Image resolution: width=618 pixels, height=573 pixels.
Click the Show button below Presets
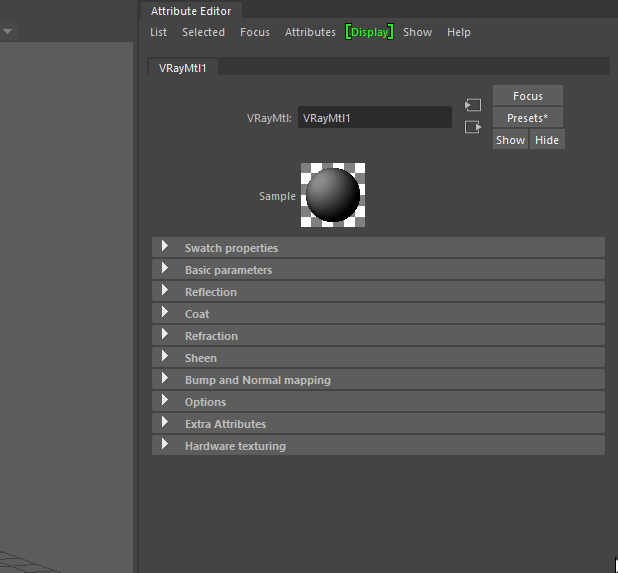(510, 140)
